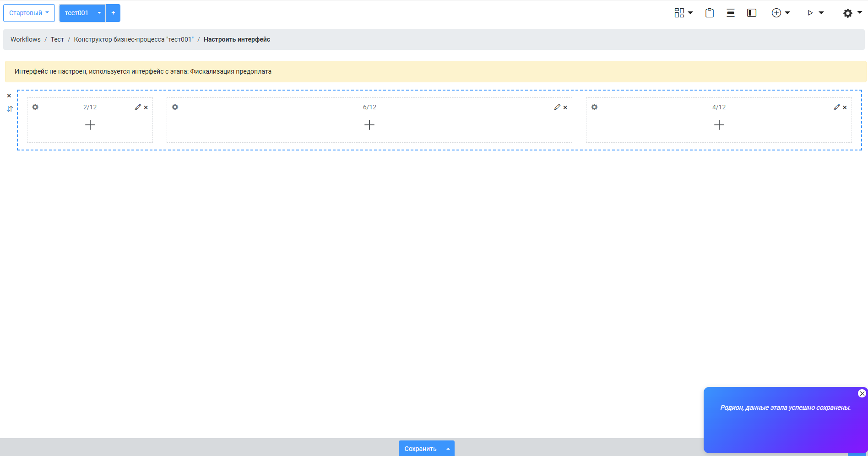Click the тест001 tab button
This screenshot has width=868, height=456.
76,13
